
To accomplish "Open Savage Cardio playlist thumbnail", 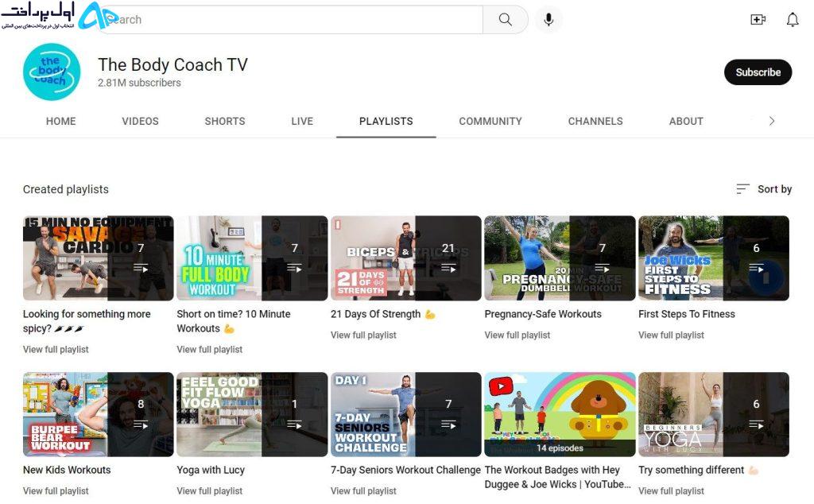I will click(x=98, y=258).
